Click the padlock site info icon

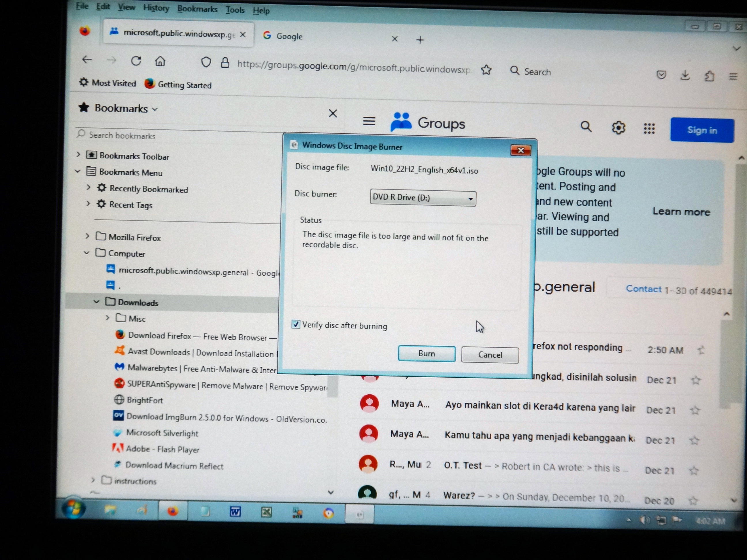(x=225, y=63)
